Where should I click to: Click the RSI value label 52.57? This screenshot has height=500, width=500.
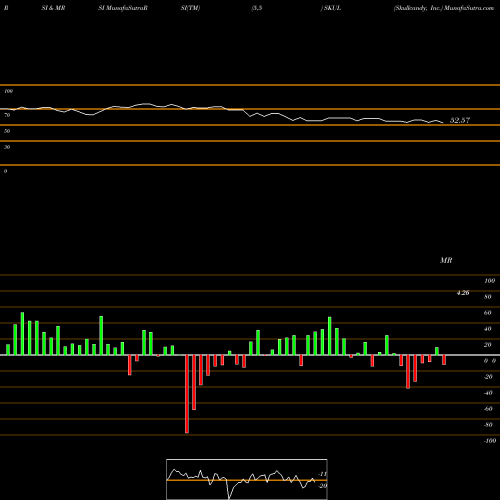[x=460, y=120]
